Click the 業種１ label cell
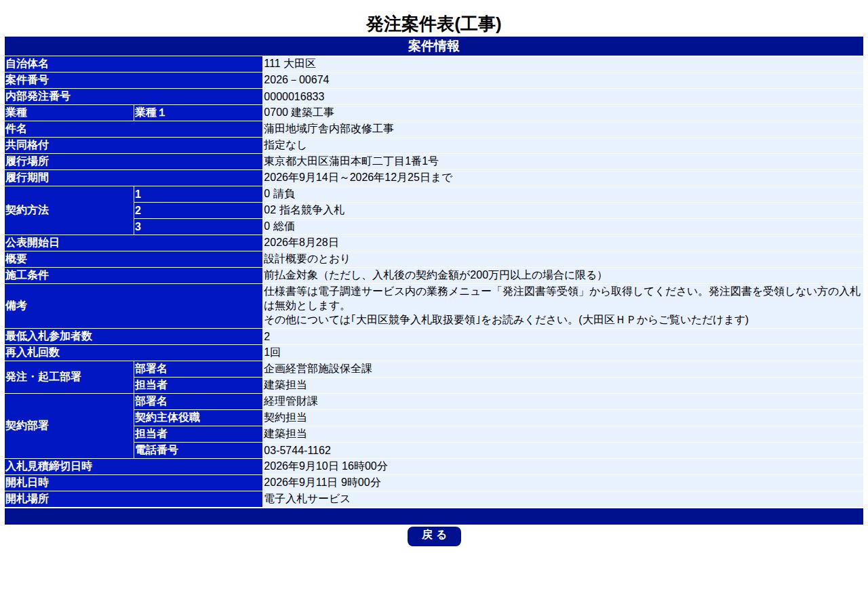Image resolution: width=868 pixels, height=610 pixels. coord(198,113)
